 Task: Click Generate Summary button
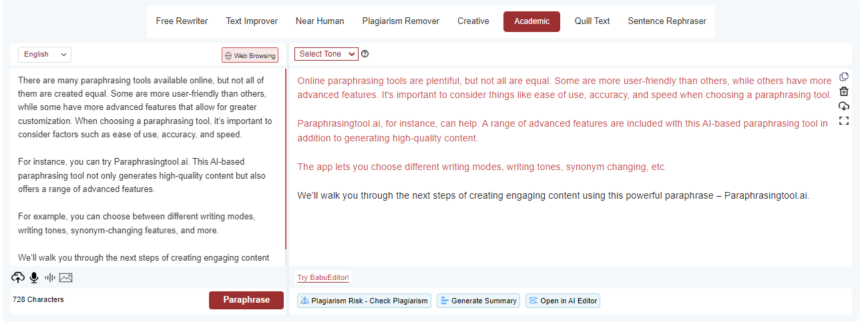pyautogui.click(x=479, y=301)
